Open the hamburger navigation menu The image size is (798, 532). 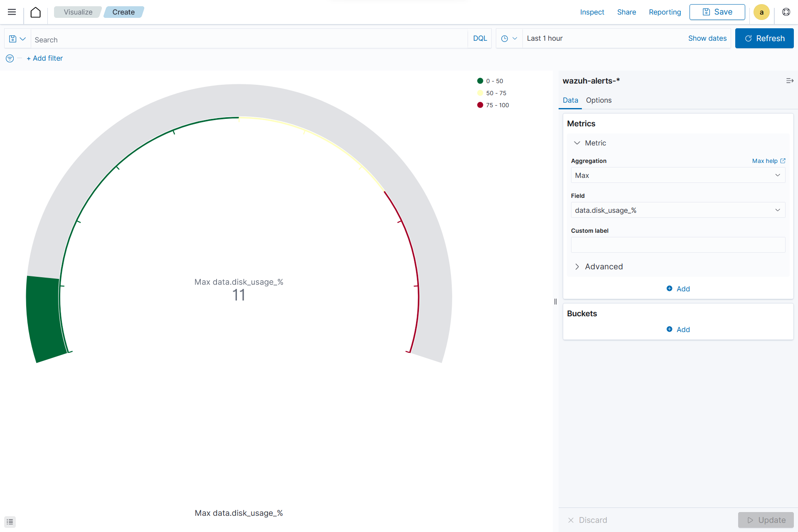(x=12, y=12)
